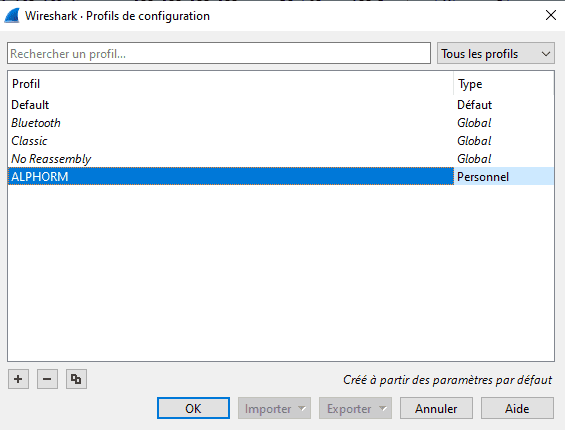Close the Profils de configuration dialog
This screenshot has width=565, height=430.
551,15
